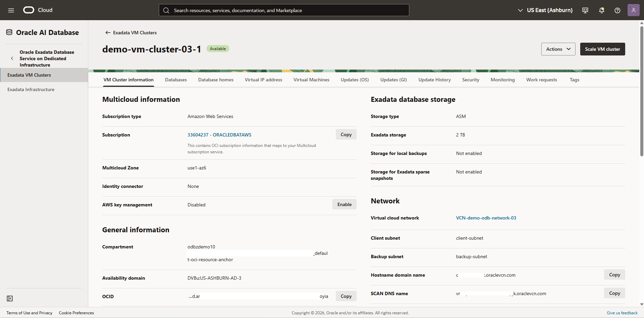Click the backup-subnet value
644x318 pixels.
(x=471, y=256)
